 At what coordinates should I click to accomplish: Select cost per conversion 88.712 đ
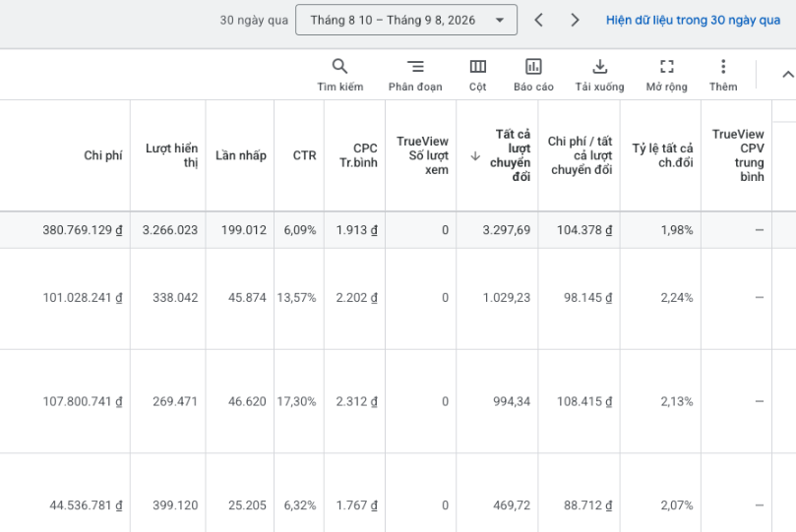(587, 505)
